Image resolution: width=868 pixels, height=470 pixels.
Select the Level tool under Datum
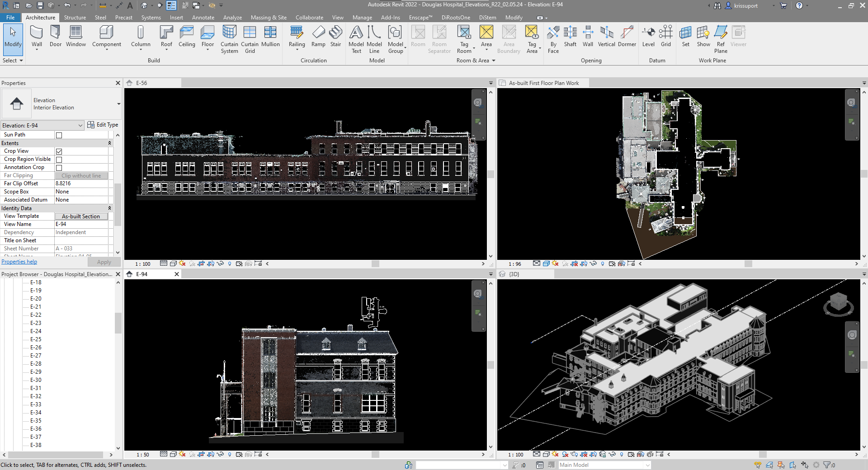pos(648,36)
